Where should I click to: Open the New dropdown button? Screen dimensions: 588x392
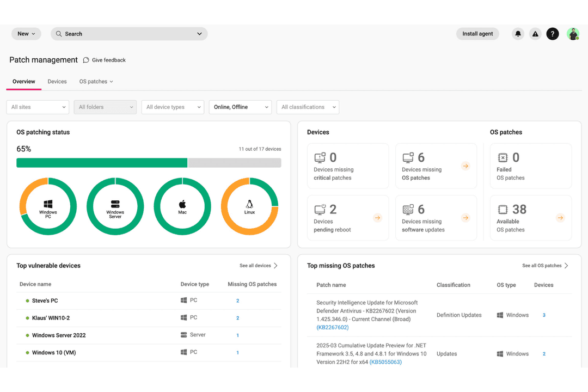26,34
